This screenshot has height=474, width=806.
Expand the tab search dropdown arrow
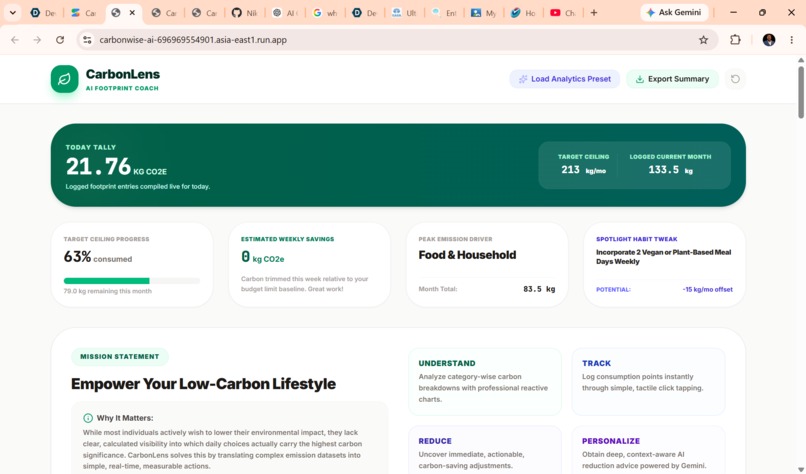tap(12, 13)
